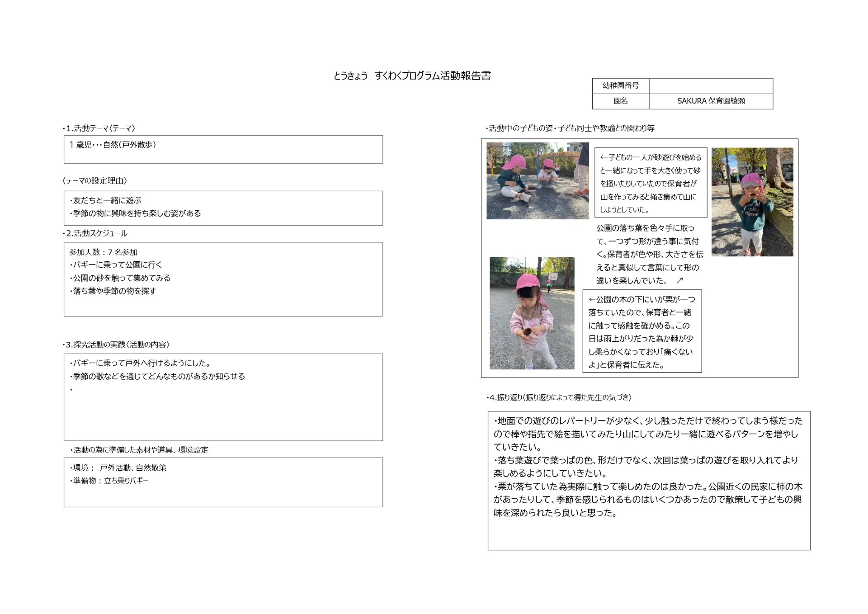Click photo of child beside tree
This screenshot has width=868, height=614.
pyautogui.click(x=752, y=202)
